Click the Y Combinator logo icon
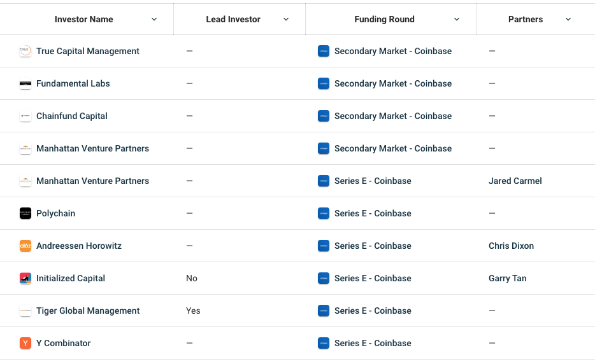This screenshot has height=364, width=595. (x=25, y=344)
